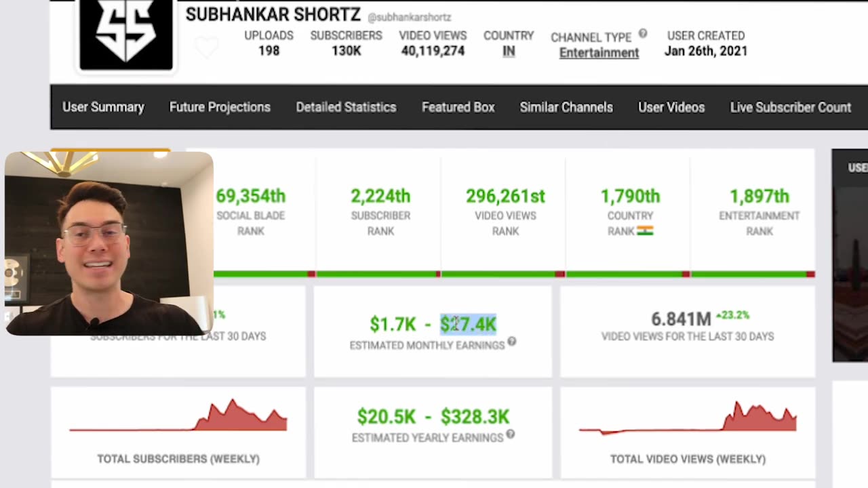Click the $20.5K yearly earnings value
This screenshot has width=868, height=488.
coord(387,417)
